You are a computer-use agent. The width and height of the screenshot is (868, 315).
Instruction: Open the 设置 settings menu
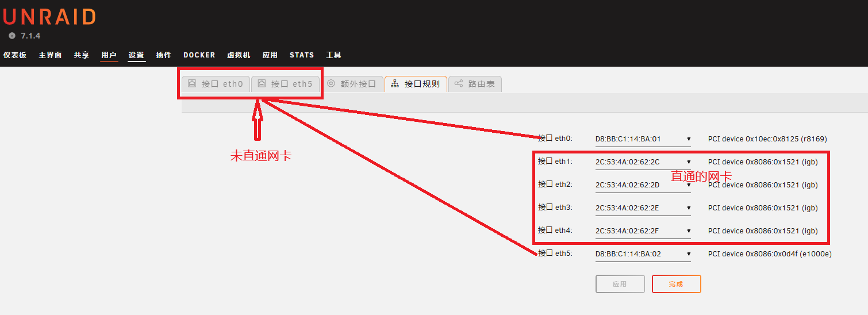click(136, 55)
